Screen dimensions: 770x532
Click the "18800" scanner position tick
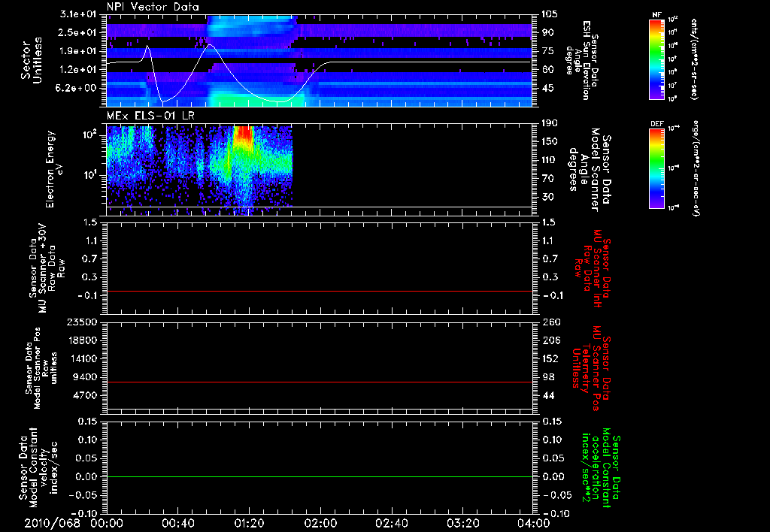pos(82,340)
